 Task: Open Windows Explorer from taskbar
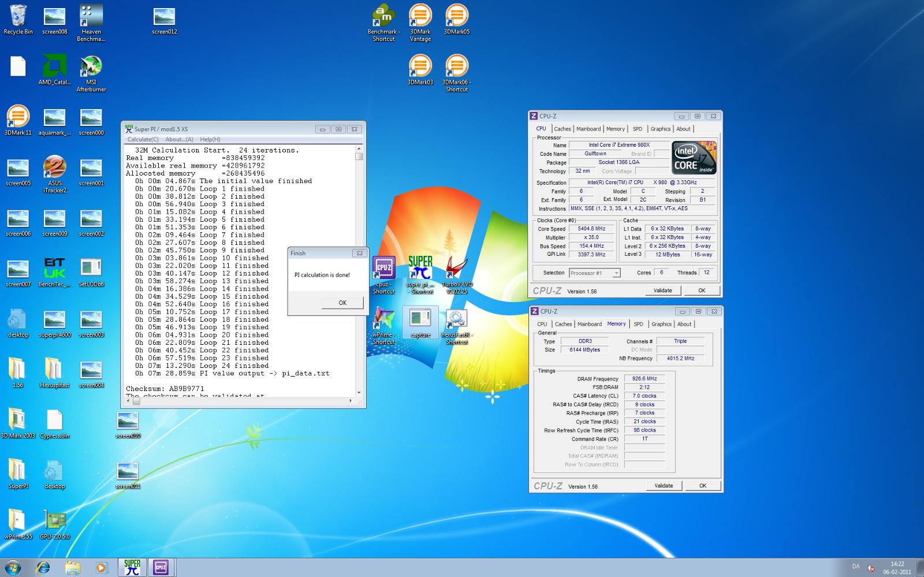point(72,568)
